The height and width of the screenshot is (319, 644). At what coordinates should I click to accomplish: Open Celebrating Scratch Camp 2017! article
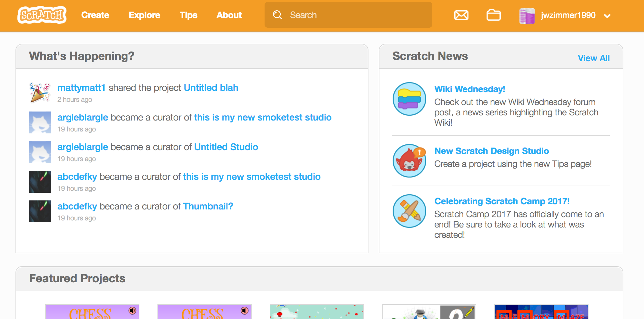point(502,201)
